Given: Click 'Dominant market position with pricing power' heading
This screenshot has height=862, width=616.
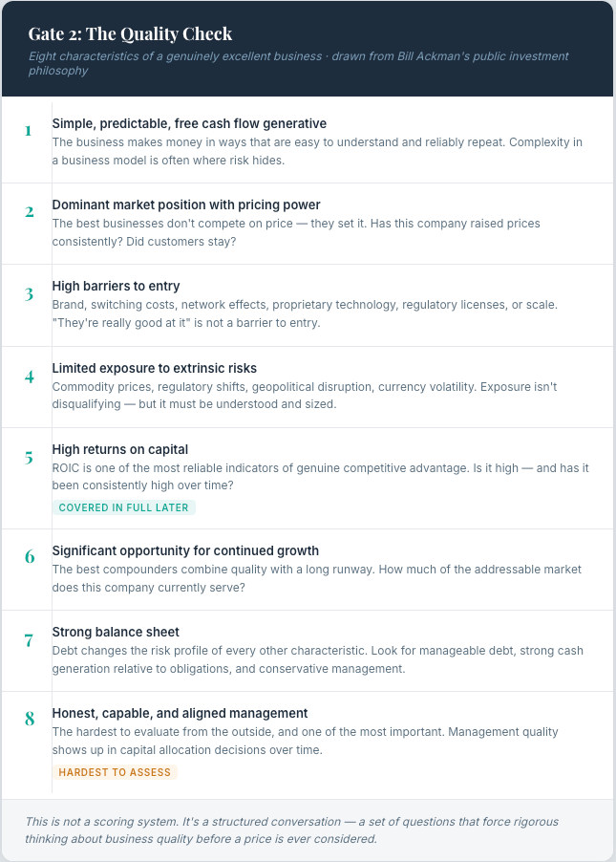Looking at the screenshot, I should coord(186,205).
